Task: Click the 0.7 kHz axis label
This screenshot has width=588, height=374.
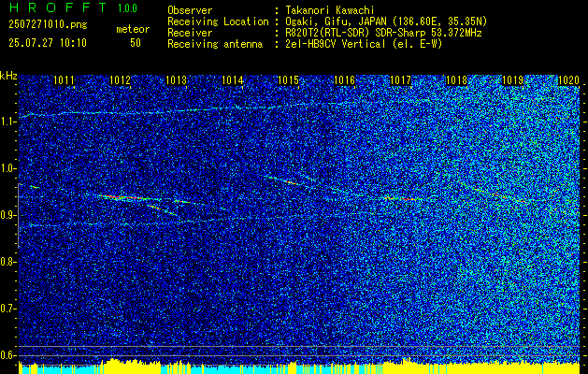Action: pos(7,309)
